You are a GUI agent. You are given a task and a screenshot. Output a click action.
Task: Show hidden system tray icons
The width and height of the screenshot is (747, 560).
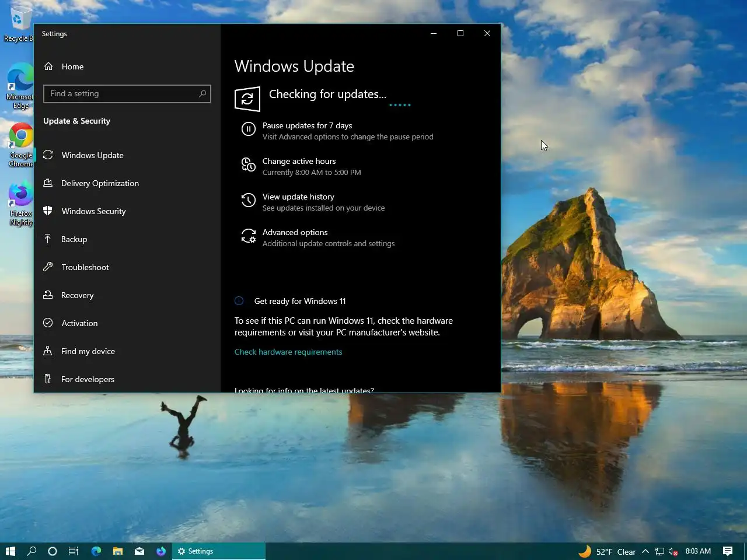point(645,551)
